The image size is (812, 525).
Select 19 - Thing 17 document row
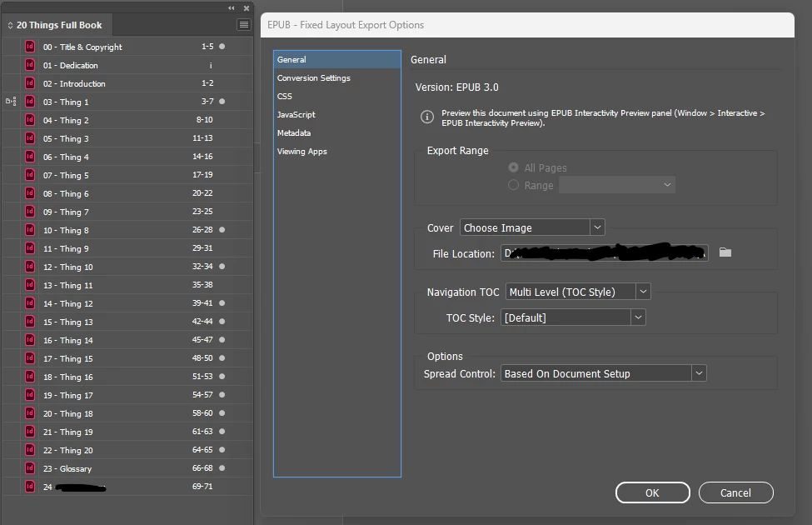pos(127,395)
